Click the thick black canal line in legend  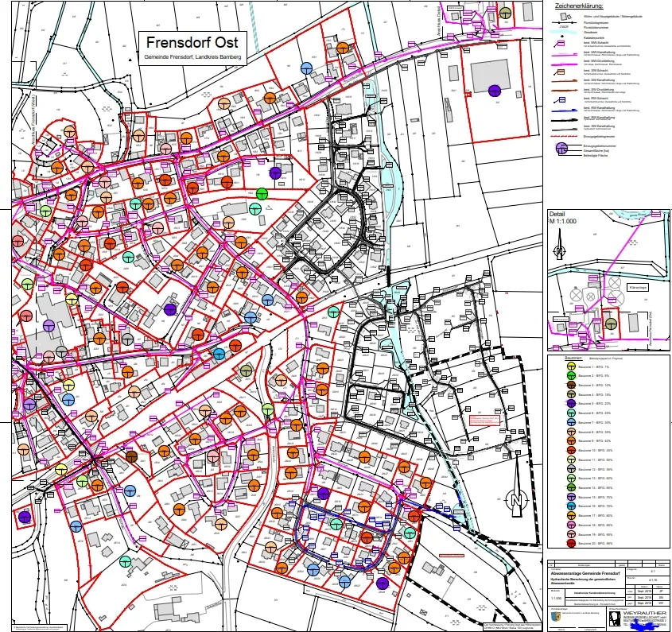point(564,119)
